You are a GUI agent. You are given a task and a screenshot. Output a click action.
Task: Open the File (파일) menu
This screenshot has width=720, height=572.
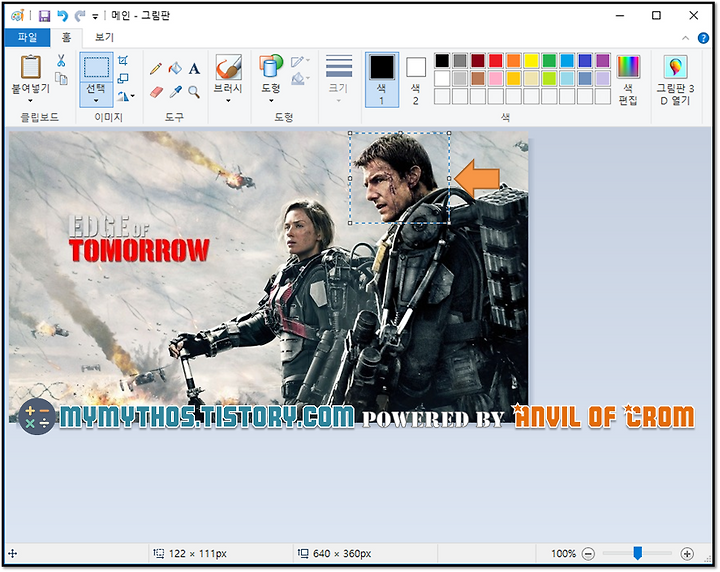tap(28, 38)
